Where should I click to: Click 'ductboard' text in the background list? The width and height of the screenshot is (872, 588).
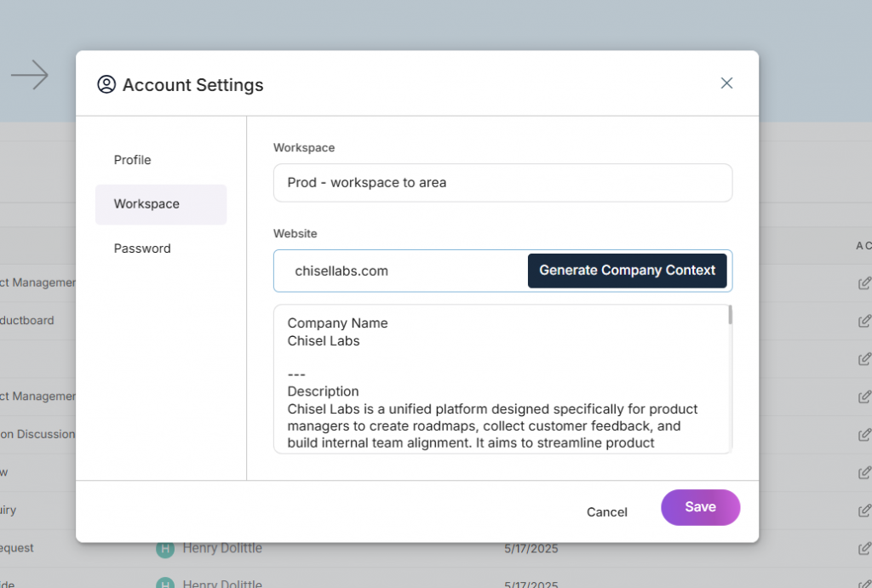click(26, 320)
